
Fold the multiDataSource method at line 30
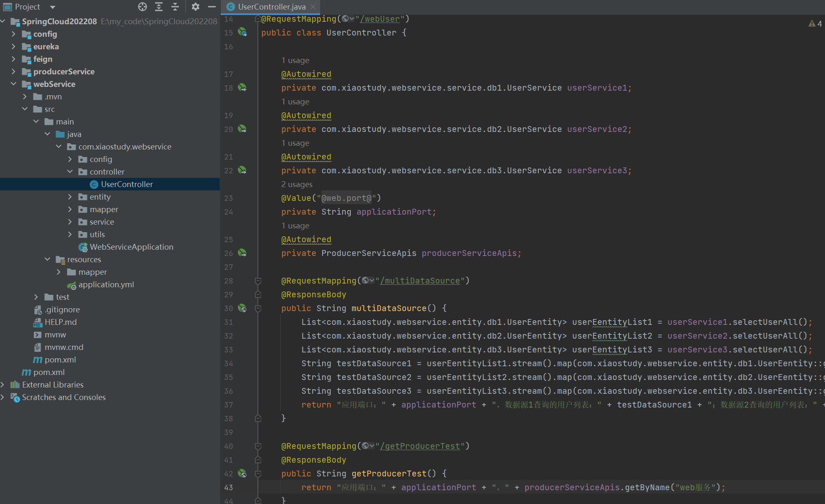tap(258, 308)
